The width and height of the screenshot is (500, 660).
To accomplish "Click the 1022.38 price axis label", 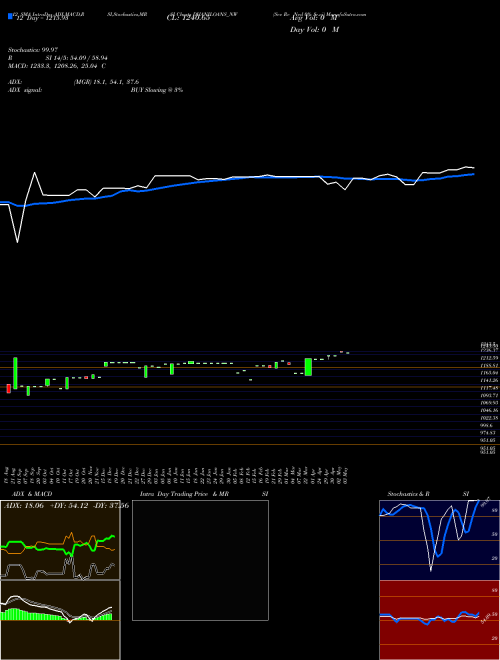I will (489, 418).
